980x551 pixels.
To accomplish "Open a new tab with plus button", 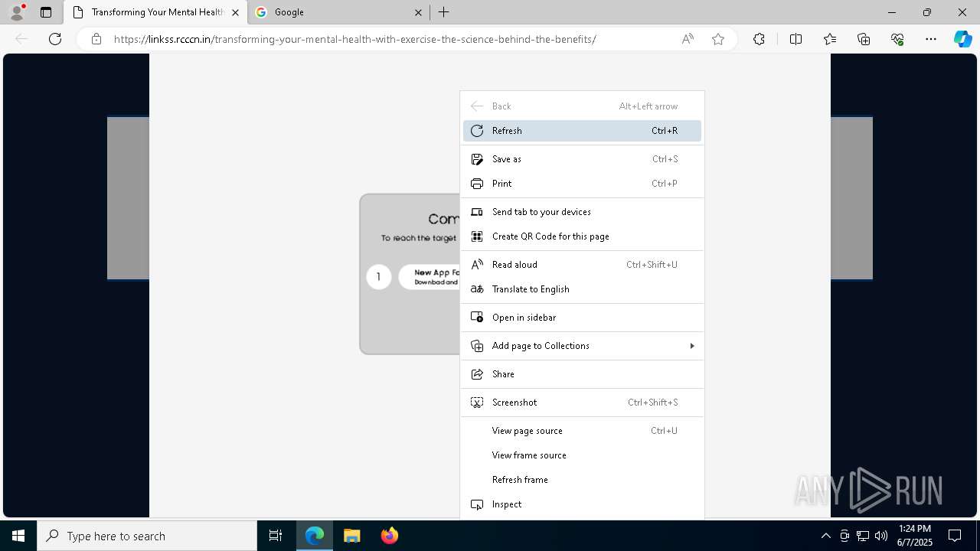I will 444,12.
